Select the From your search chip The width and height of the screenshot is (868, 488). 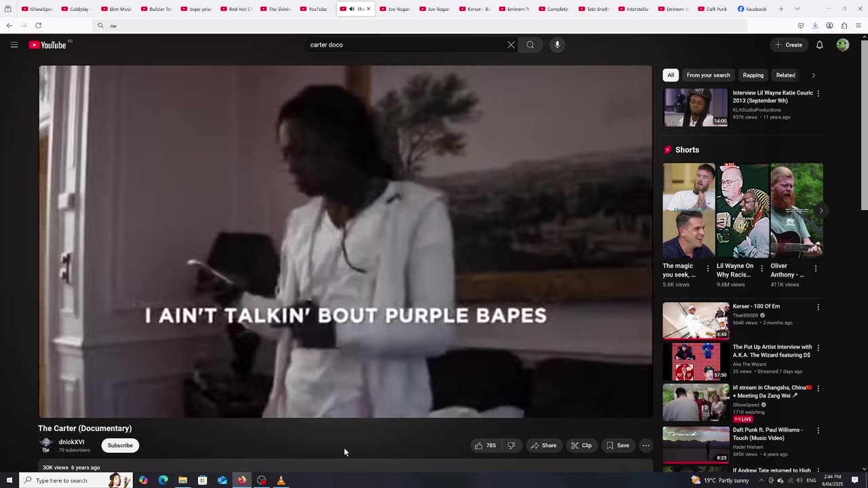708,75
